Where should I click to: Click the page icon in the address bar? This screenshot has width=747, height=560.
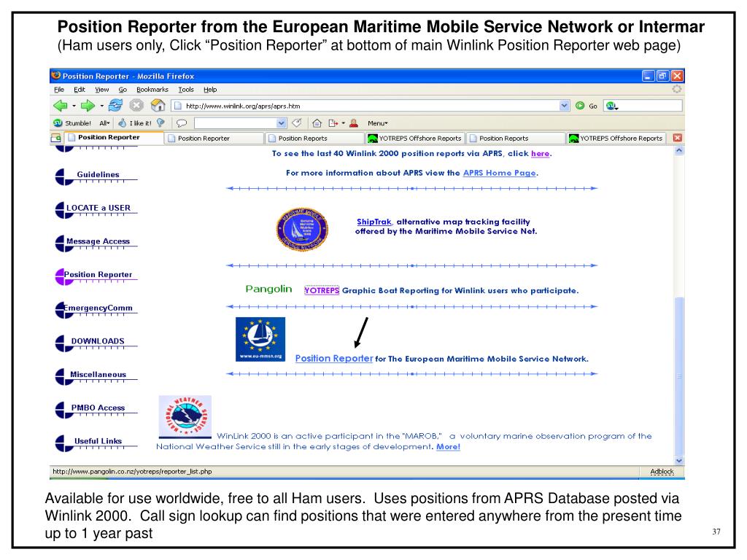[177, 106]
